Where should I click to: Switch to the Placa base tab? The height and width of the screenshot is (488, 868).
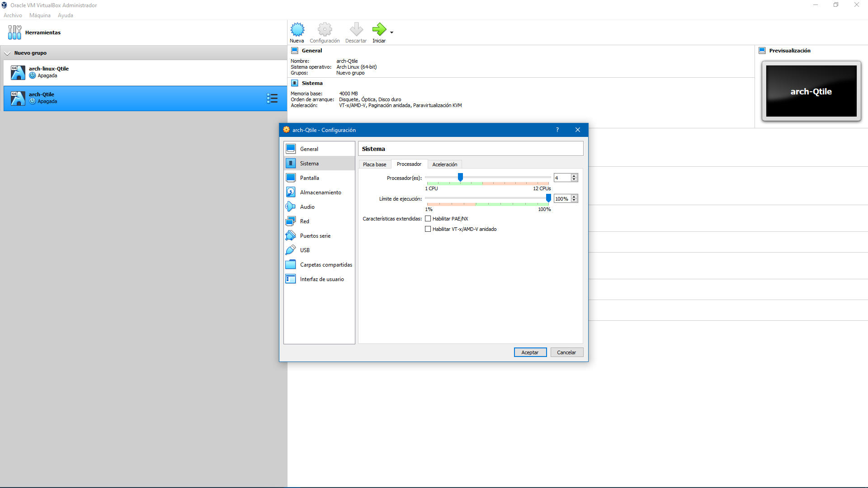374,164
